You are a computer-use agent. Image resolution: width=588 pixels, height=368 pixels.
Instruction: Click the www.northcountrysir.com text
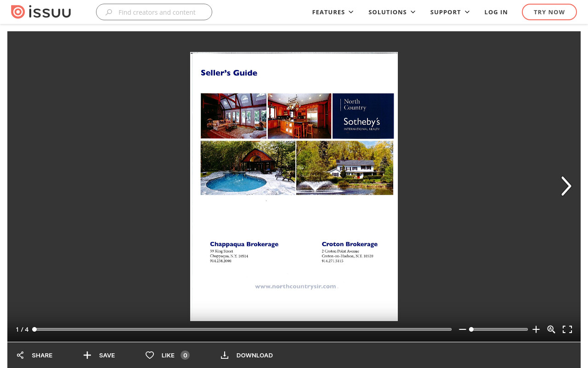295,286
